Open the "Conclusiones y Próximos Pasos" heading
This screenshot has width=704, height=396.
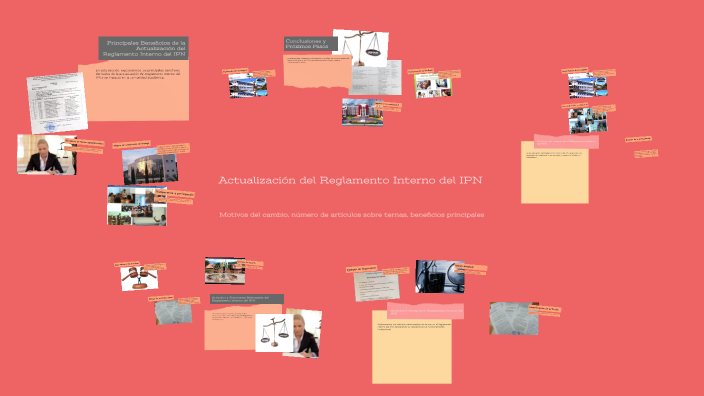[x=311, y=44]
